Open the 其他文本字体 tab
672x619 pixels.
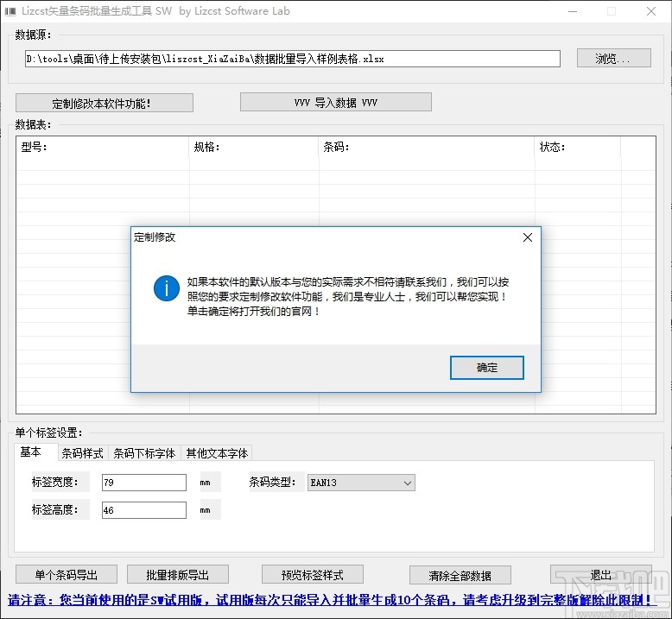point(217,453)
